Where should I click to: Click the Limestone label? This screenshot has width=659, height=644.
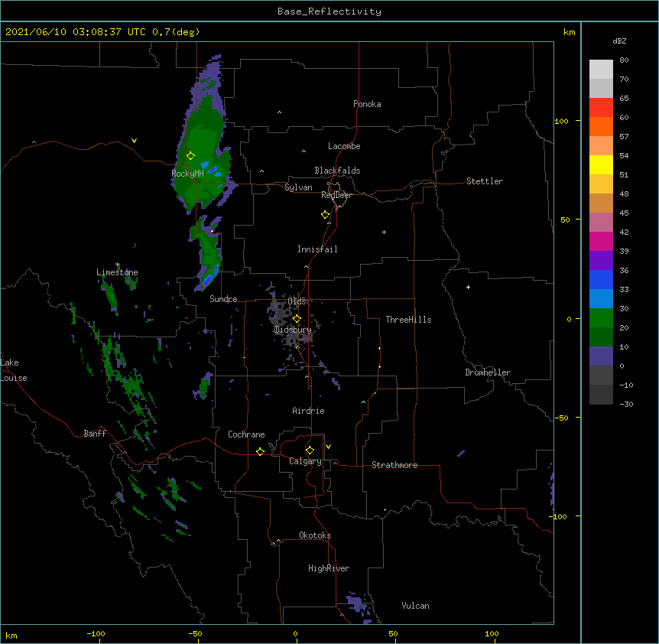(117, 272)
